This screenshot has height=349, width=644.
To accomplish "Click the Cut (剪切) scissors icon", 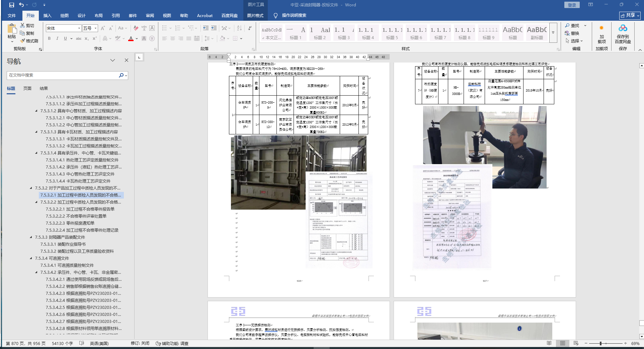I will pos(22,25).
